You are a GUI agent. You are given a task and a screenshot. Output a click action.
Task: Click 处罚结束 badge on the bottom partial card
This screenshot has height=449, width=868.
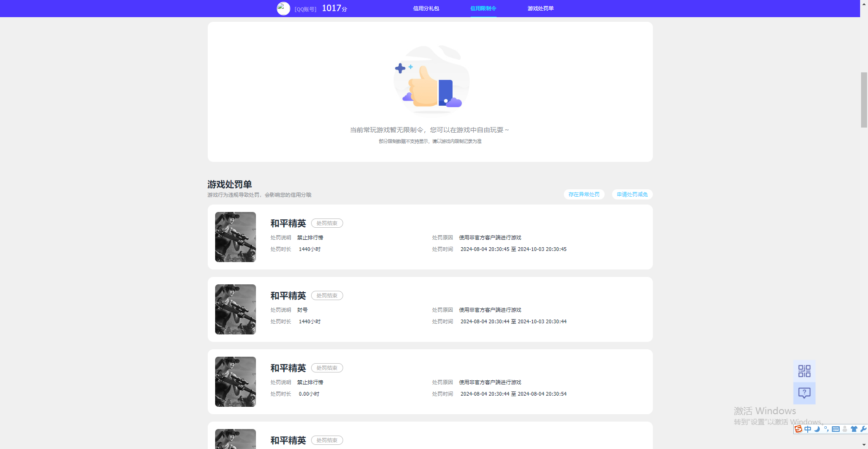point(327,440)
